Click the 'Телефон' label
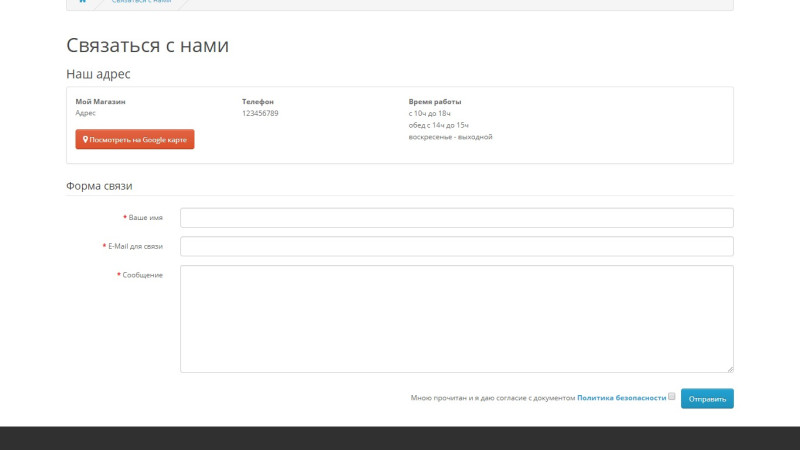Image resolution: width=800 pixels, height=450 pixels. point(258,102)
